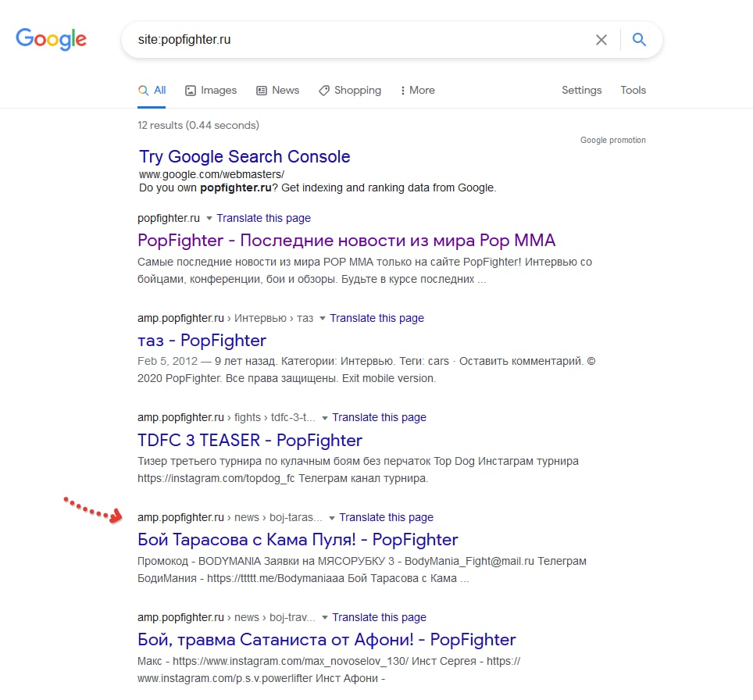Click the Shopping tag icon
This screenshot has width=753, height=700.
coord(324,91)
